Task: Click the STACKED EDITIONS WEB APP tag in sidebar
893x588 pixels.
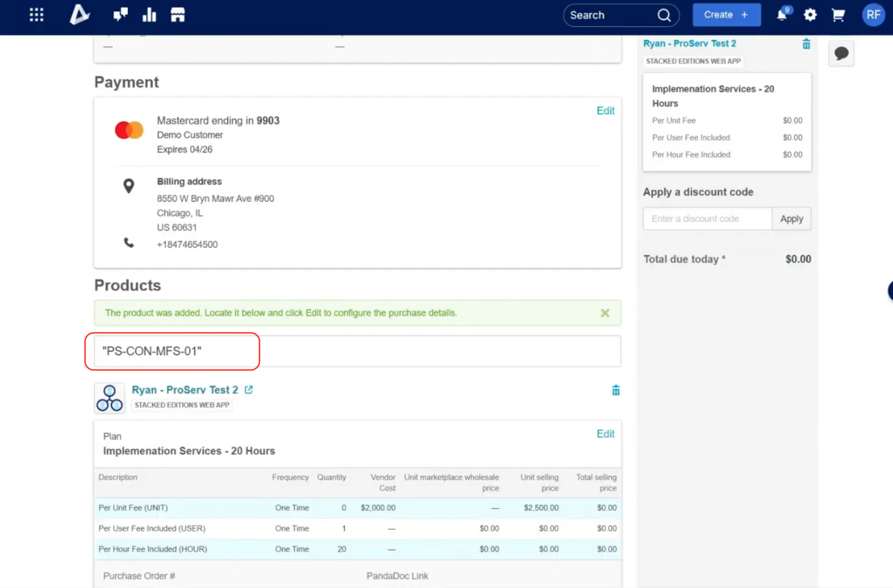Action: click(693, 61)
